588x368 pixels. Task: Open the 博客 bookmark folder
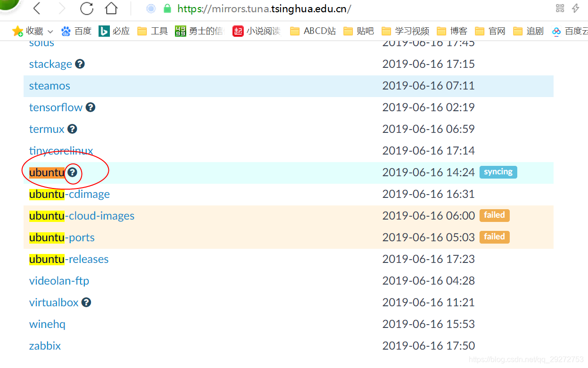pyautogui.click(x=452, y=31)
